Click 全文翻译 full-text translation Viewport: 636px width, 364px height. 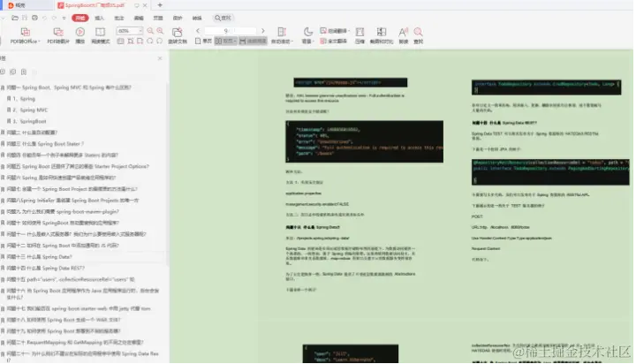tap(333, 41)
